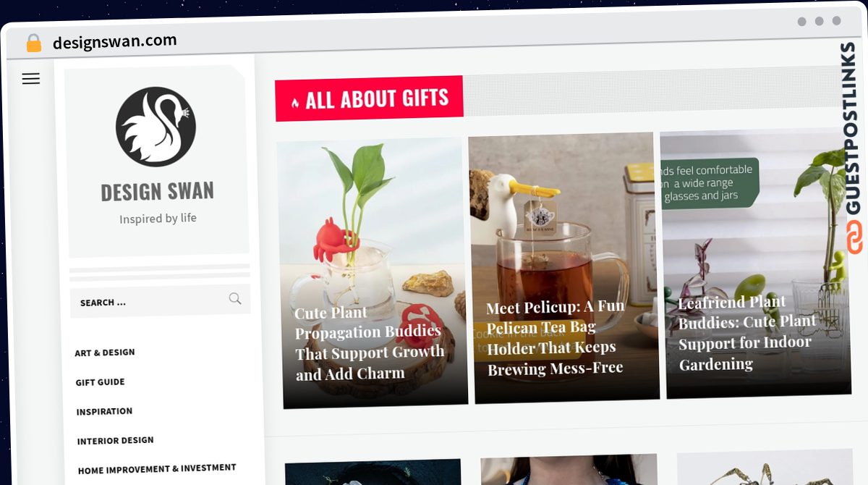Open the Meet Pelicup tea bag holder article

pyautogui.click(x=556, y=337)
